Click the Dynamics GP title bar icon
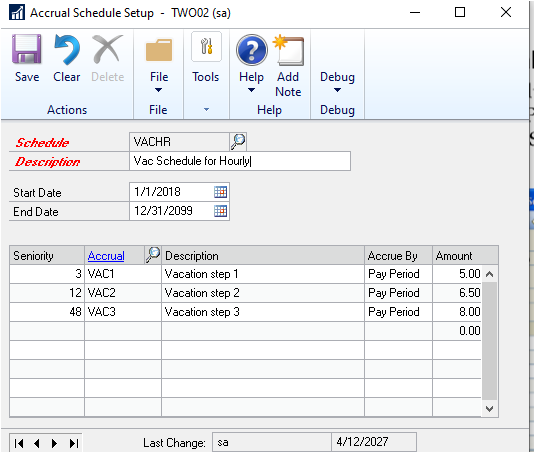Screen dimensions: 535x453 [x=16, y=13]
